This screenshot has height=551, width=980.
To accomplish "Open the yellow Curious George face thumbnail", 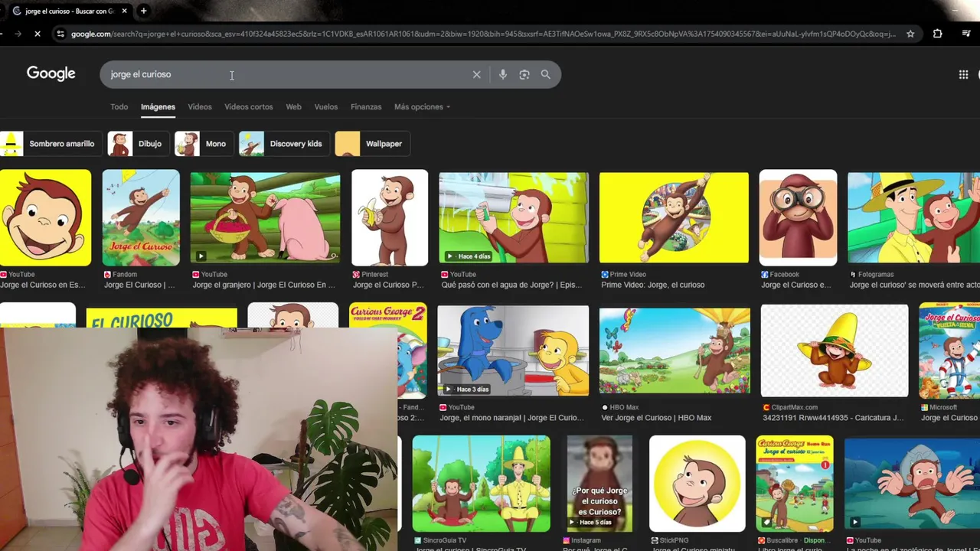I will pyautogui.click(x=45, y=217).
